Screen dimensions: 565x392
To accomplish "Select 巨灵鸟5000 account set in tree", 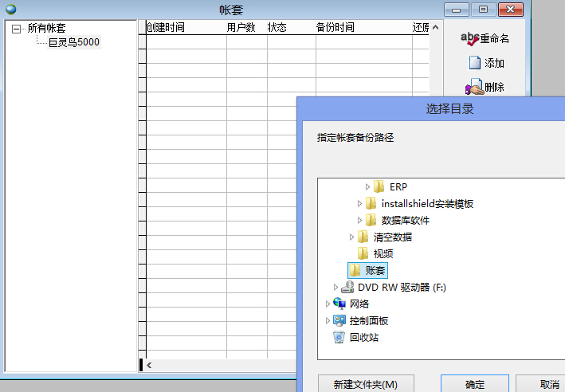I will tap(74, 42).
